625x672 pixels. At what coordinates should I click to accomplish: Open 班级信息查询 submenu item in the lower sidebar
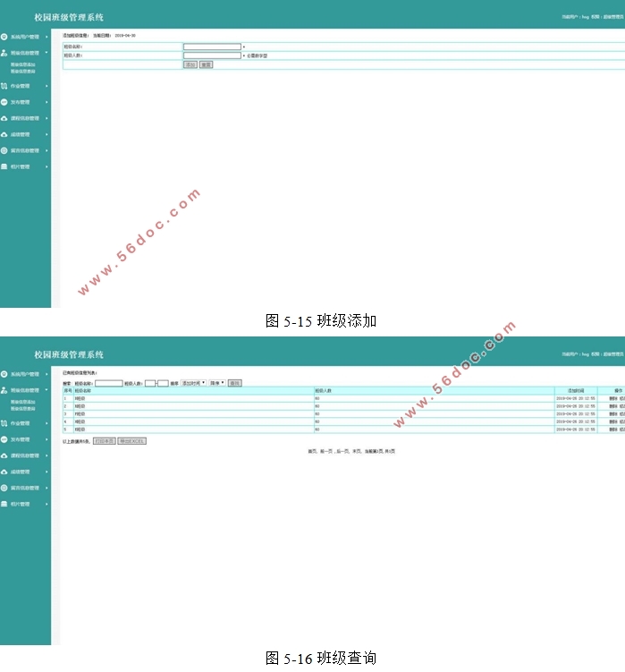[x=24, y=409]
